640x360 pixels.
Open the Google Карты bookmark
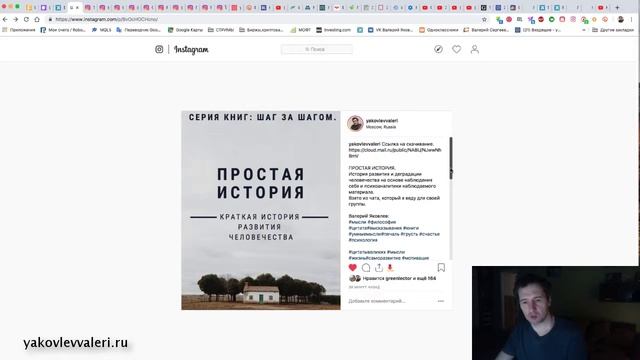[x=185, y=30]
